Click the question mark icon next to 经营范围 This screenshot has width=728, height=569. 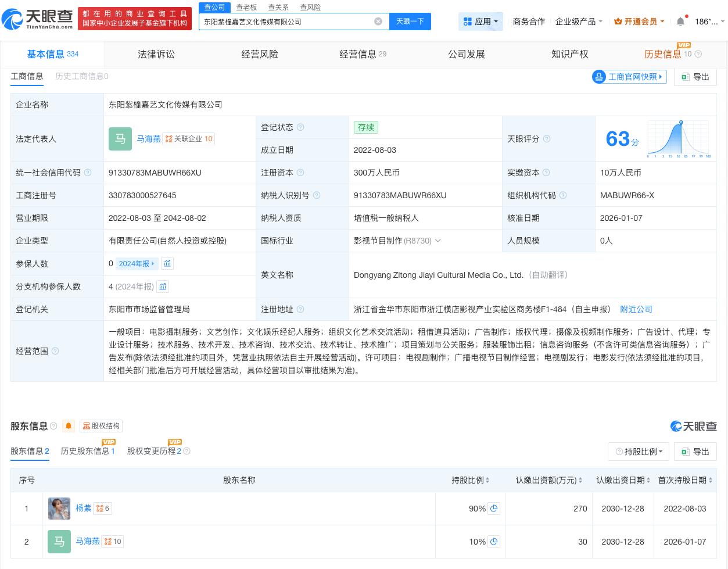click(x=55, y=351)
